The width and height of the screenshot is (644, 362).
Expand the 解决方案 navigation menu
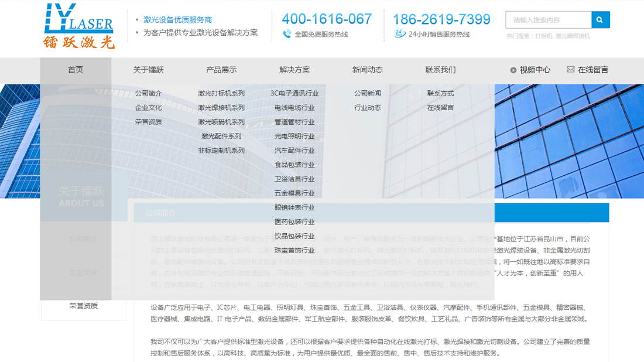click(x=295, y=70)
